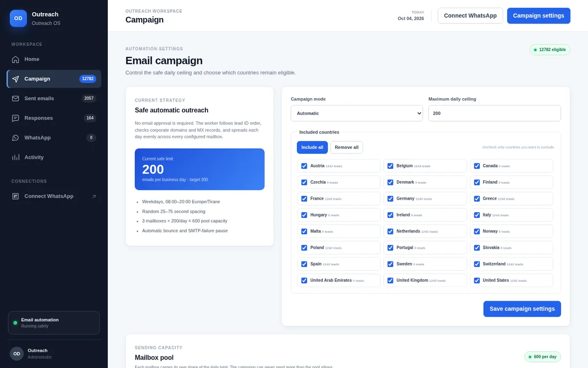Screen dimensions: 588x368
Task: Click the 164 Responses count badge
Action: (x=90, y=118)
